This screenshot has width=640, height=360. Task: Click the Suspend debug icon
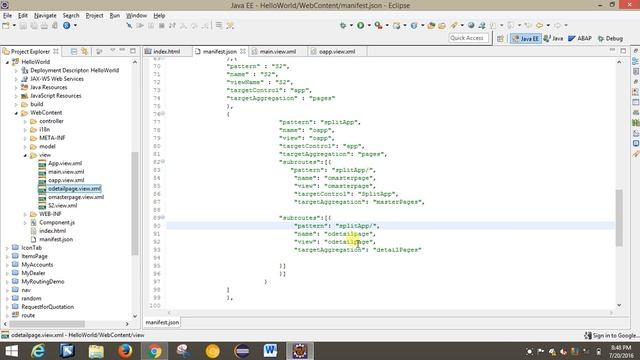[x=151, y=25]
